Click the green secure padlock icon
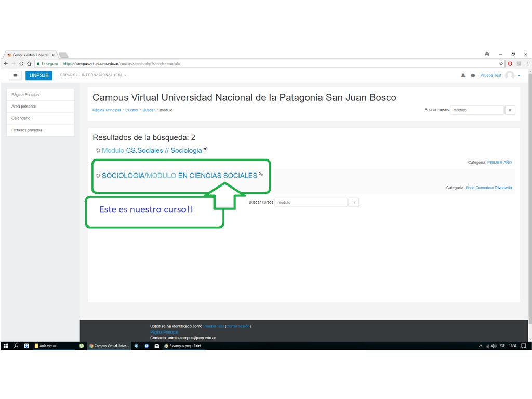Image resolution: width=532 pixels, height=399 pixels. (x=38, y=64)
